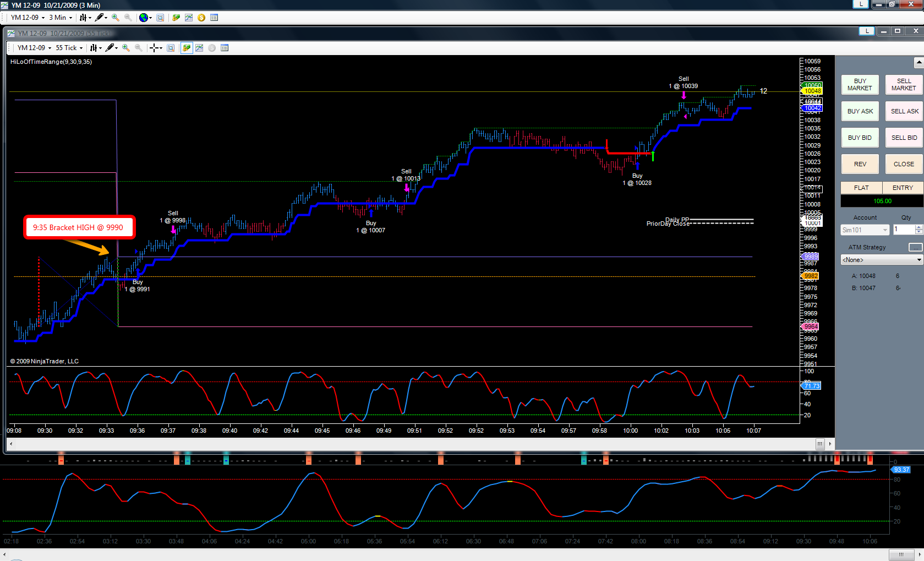Open the 3 Min interval dropdown
Screen dimensions: 924x561
pyautogui.click(x=61, y=18)
